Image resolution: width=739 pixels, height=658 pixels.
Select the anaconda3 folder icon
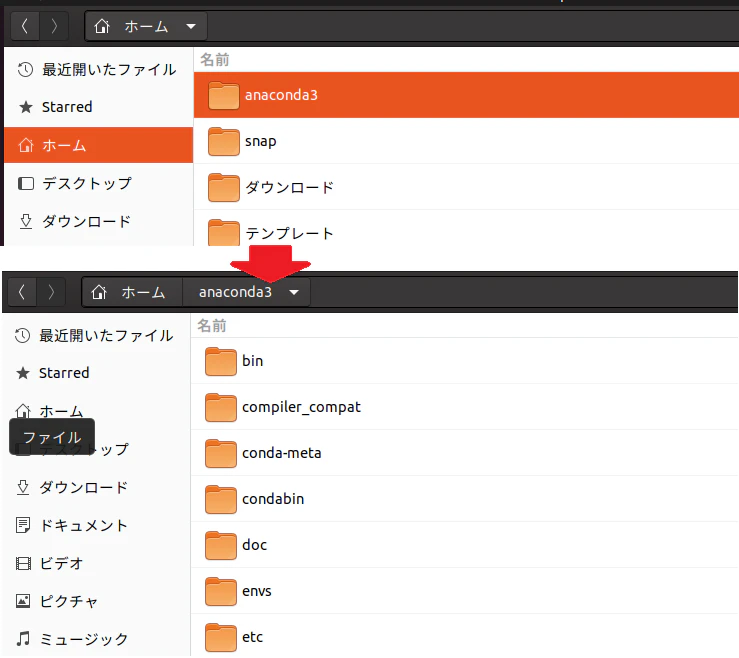tap(223, 95)
